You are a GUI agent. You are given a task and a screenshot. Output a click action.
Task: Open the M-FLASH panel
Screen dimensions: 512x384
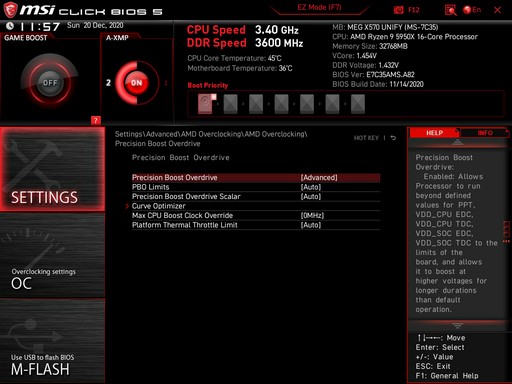tap(52, 341)
